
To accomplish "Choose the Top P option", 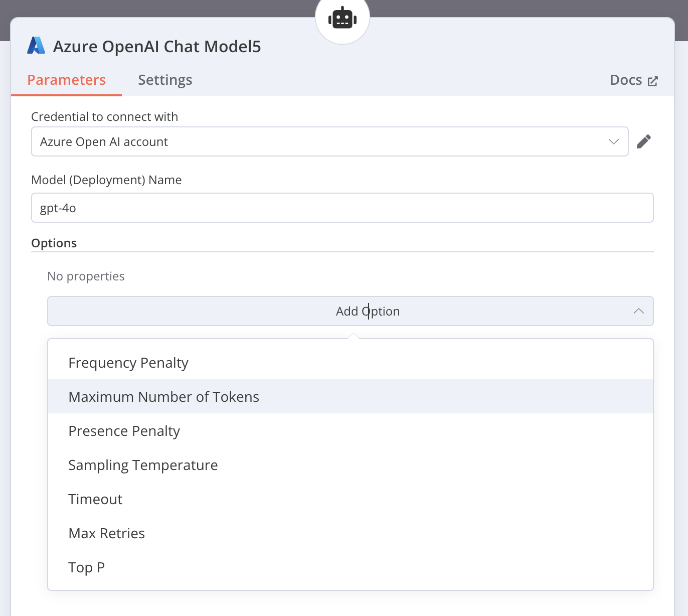I will tap(86, 567).
